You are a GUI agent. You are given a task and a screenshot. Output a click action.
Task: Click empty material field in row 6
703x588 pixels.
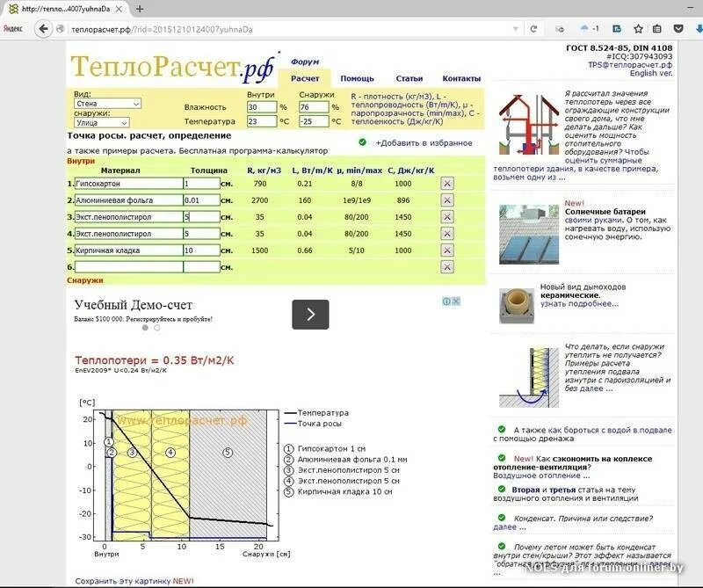(x=128, y=267)
